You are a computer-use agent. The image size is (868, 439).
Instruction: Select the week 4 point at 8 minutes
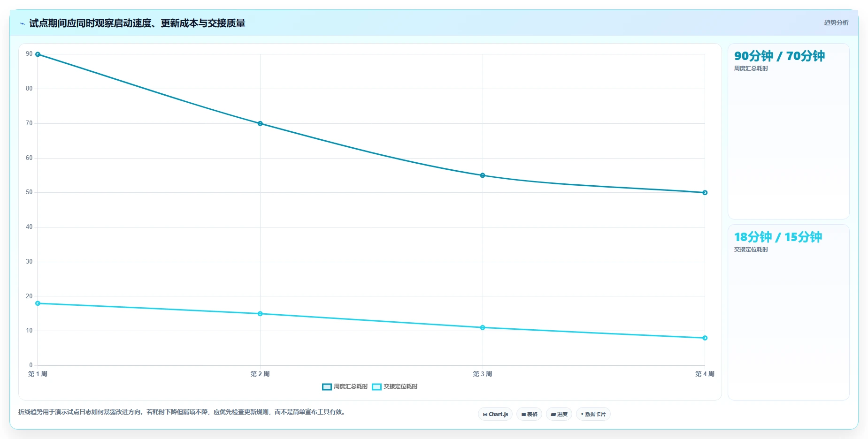[705, 338]
